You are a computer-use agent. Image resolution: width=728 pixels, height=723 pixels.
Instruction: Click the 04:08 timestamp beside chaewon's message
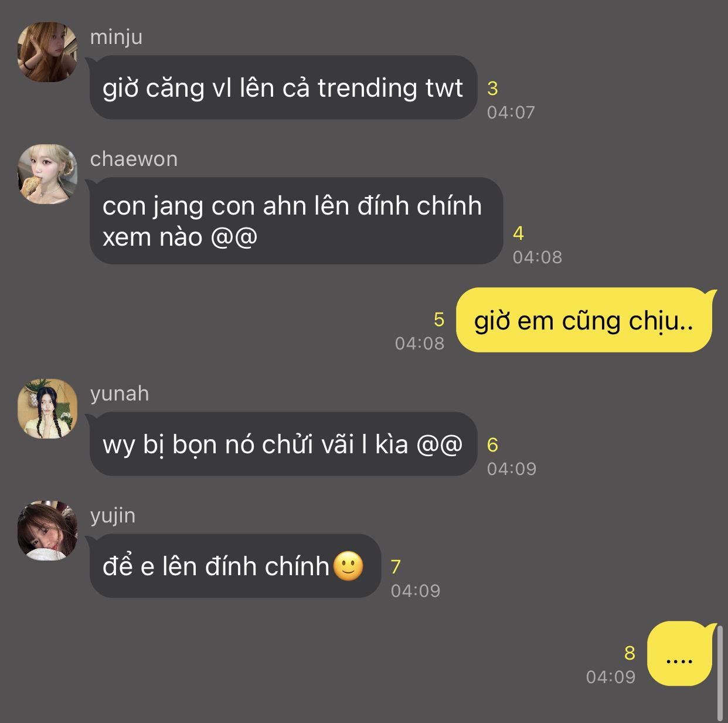pyautogui.click(x=537, y=257)
